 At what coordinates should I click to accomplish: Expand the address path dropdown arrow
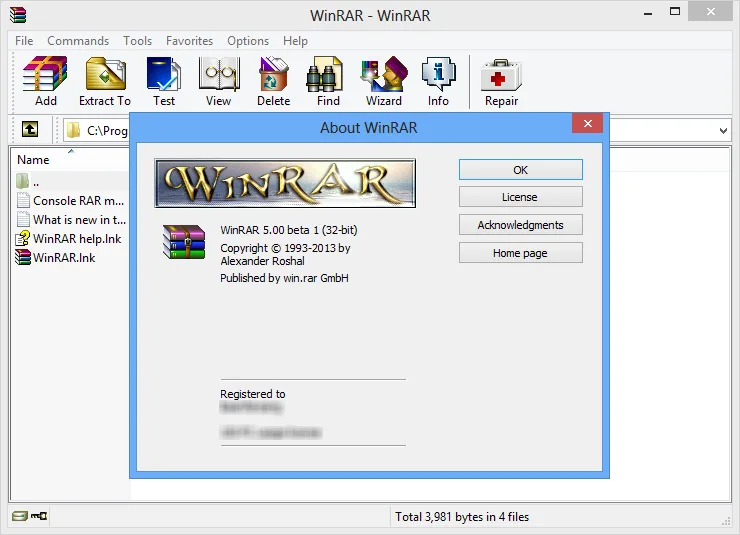(723, 131)
